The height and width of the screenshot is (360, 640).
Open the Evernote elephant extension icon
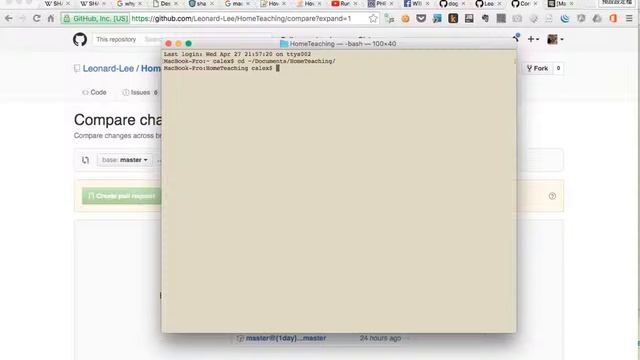(x=485, y=18)
